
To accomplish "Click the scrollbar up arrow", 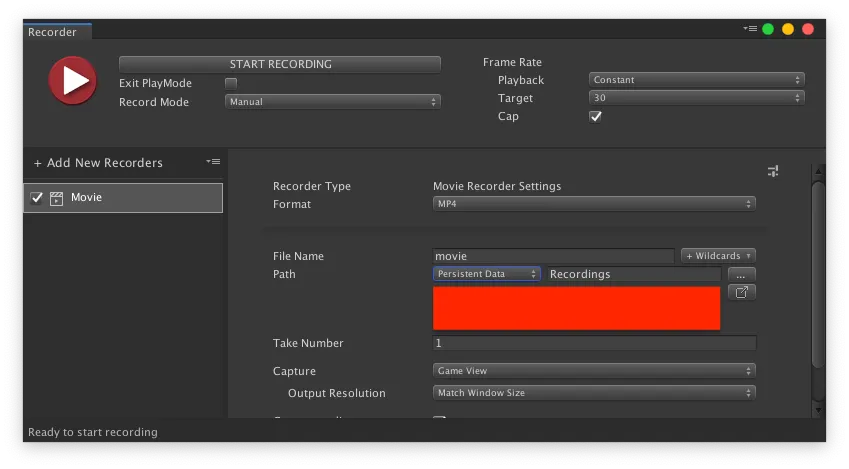I will point(818,171).
